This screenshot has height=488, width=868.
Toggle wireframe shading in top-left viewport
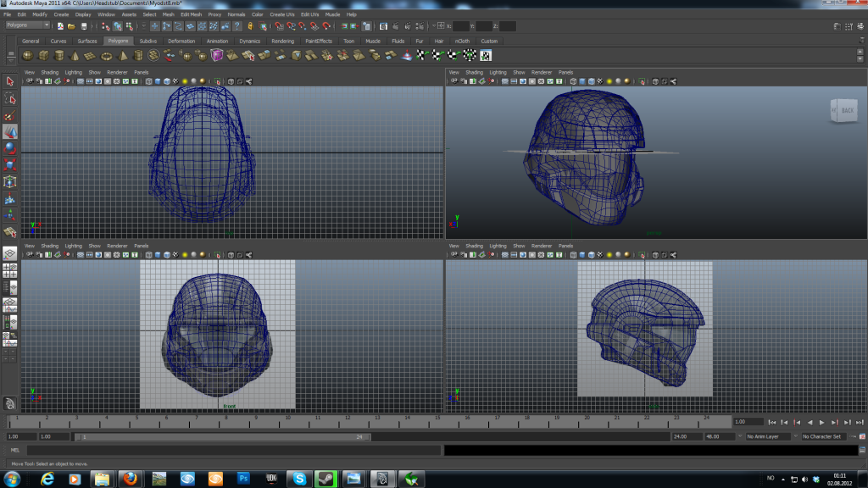149,81
